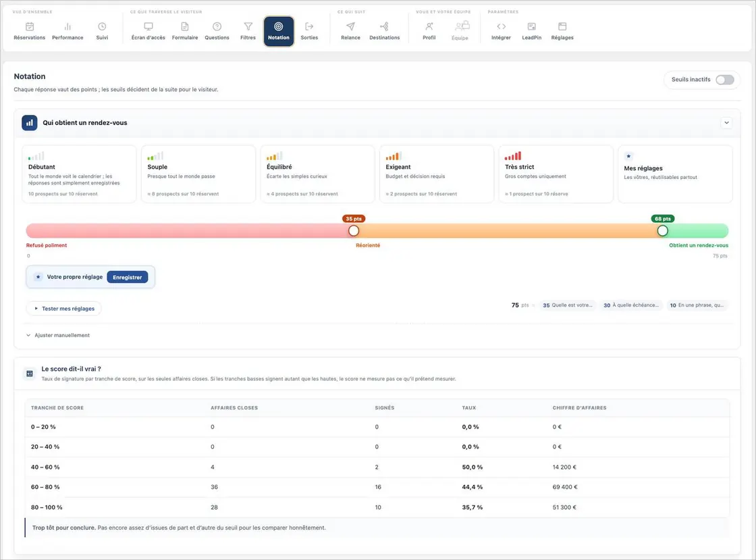Image resolution: width=756 pixels, height=560 pixels.
Task: Click the '60 – 80 %' score row label
Action: 45,487
